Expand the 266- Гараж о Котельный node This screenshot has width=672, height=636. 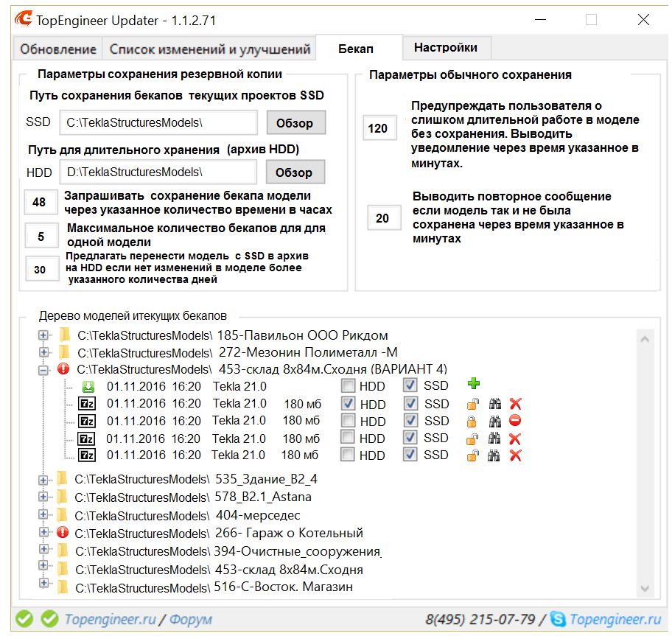(x=43, y=532)
